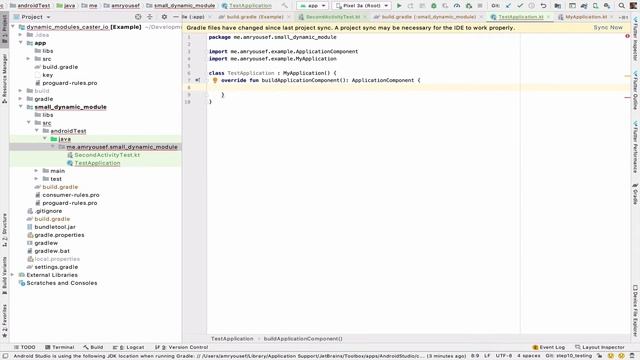This screenshot has width=640, height=360.
Task: Open the profiler gauge icon in toolbar
Action: tap(457, 6)
